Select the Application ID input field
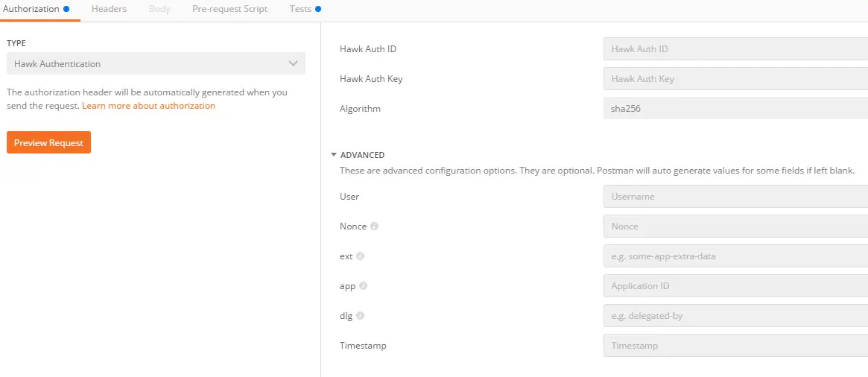Screen dimensions: 868x377 735,286
